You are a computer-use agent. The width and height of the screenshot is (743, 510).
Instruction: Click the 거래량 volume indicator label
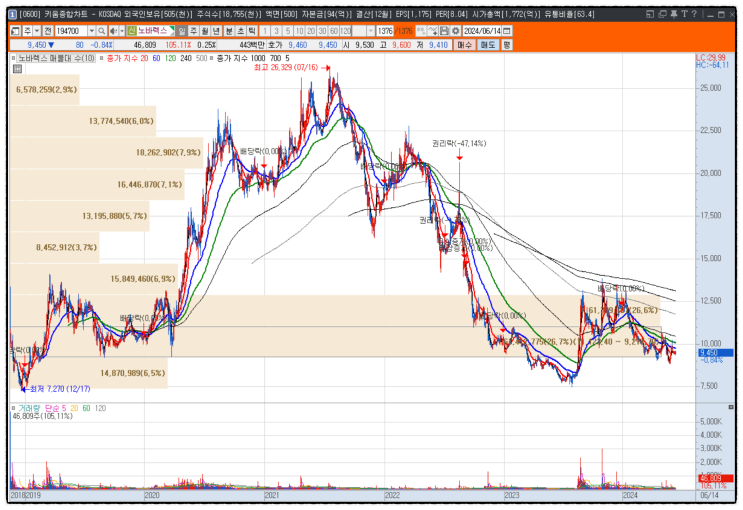[30, 408]
